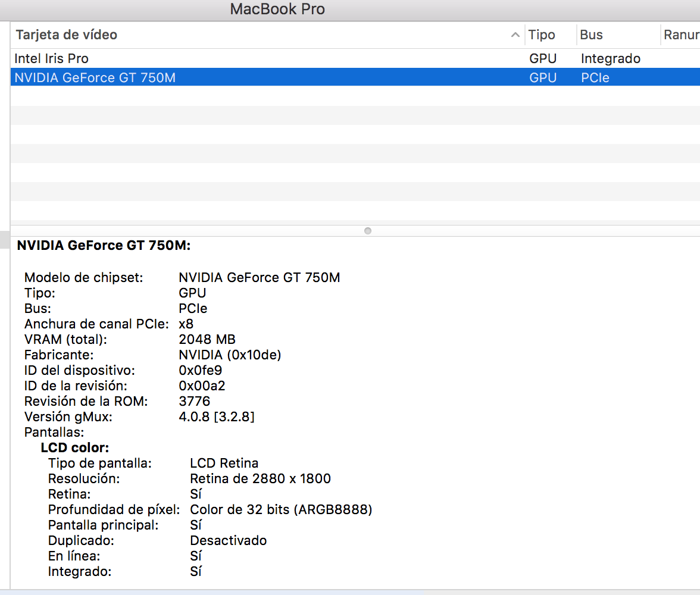Click the Resolución: label

[84, 478]
